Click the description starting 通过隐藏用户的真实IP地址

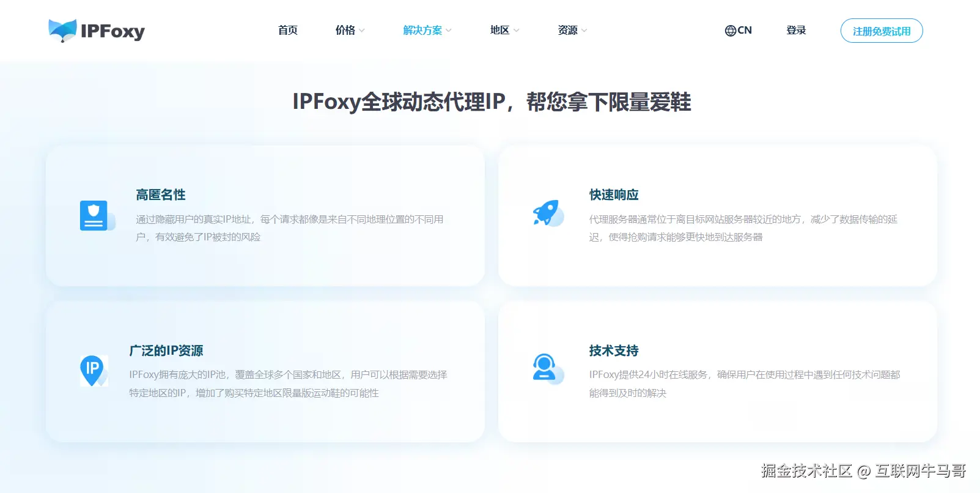point(290,228)
